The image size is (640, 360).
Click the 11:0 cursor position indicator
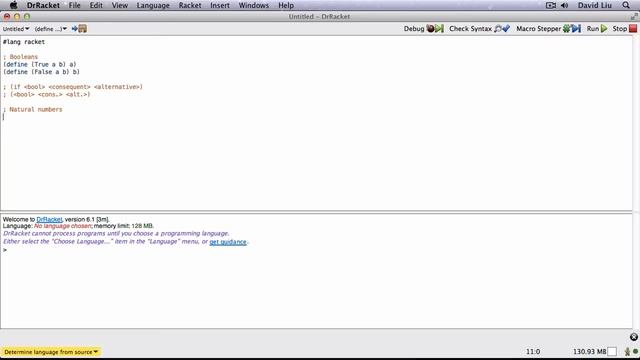click(533, 351)
